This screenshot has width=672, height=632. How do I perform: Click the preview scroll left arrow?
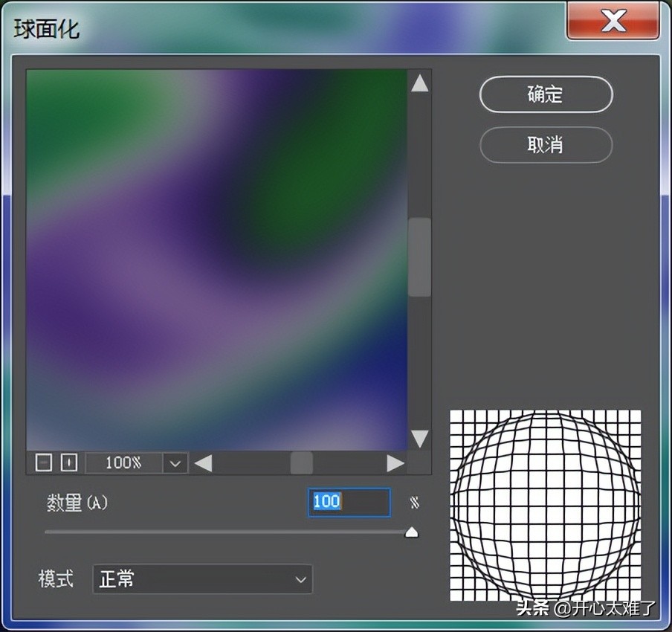(x=203, y=463)
